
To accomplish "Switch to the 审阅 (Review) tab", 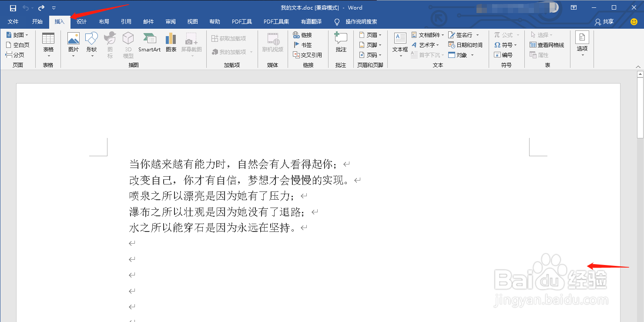I will coord(171,22).
